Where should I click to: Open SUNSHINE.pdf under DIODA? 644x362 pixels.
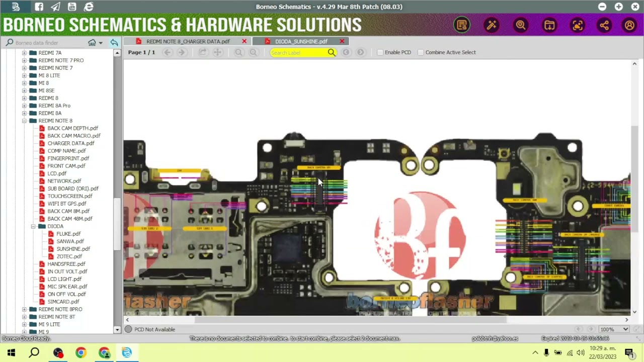(73, 249)
